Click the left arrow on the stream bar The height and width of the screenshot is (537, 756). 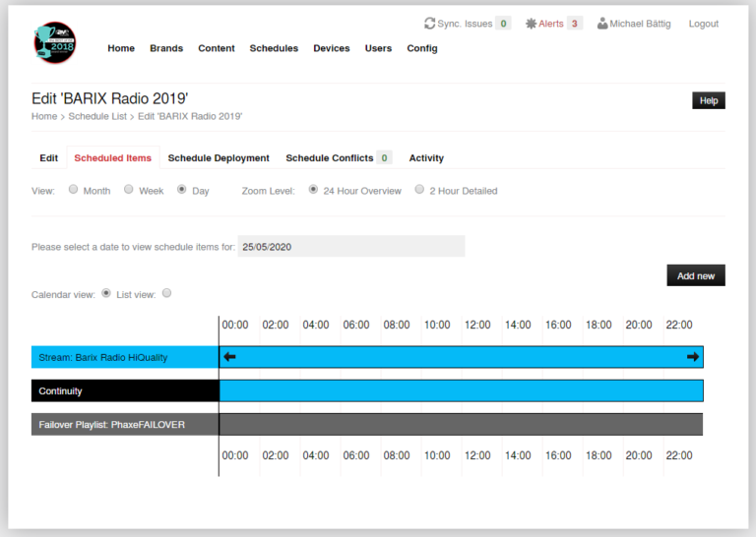(230, 357)
